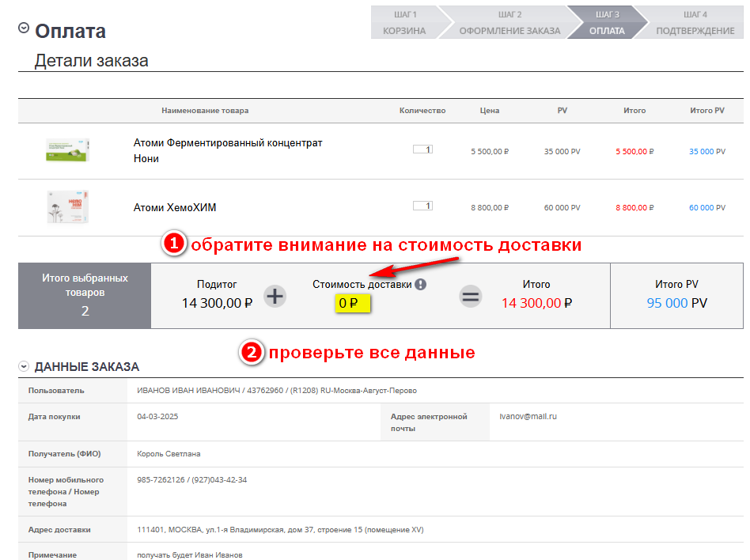This screenshot has height=560, width=750.
Task: Click the plus sign icon near subtotal
Action: click(x=275, y=297)
